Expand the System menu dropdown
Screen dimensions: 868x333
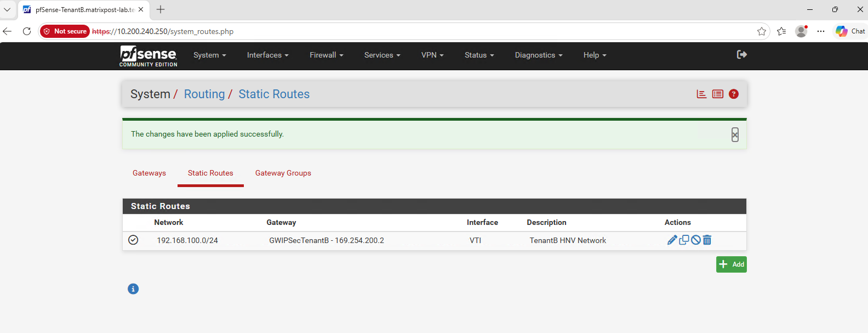[210, 55]
